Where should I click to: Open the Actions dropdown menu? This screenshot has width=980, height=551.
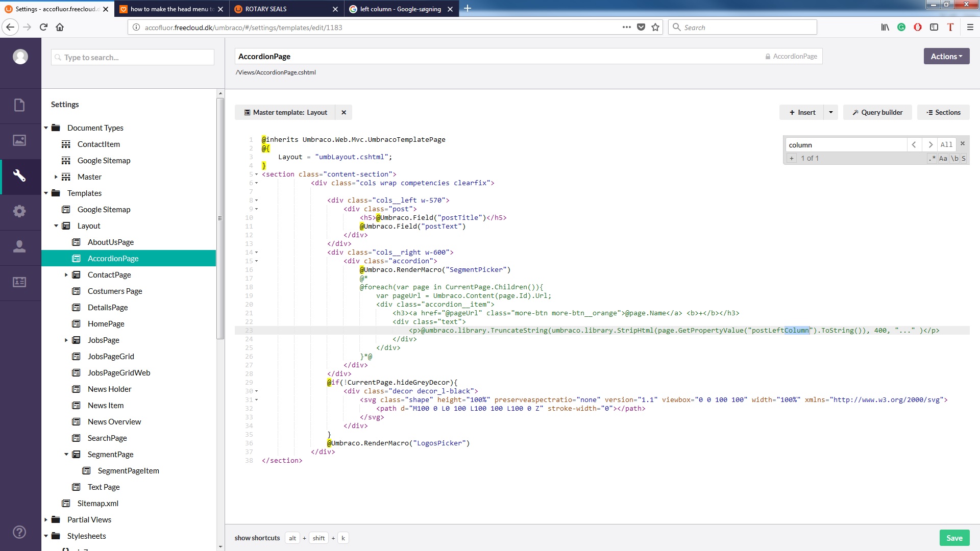tap(946, 56)
